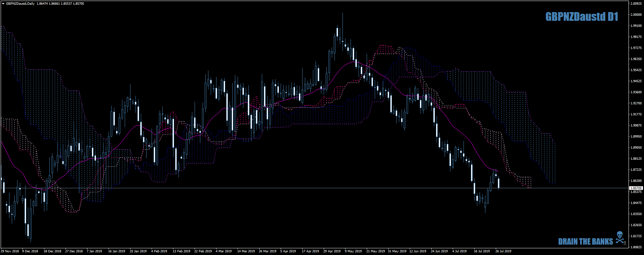644x255 pixels.
Task: Click the 2.00925 price axis label
Action: tap(636, 4)
